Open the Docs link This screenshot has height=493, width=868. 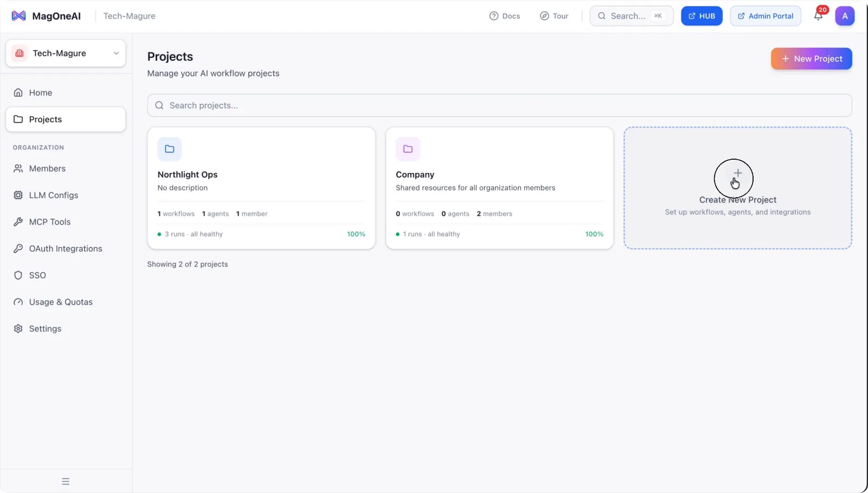(x=505, y=16)
